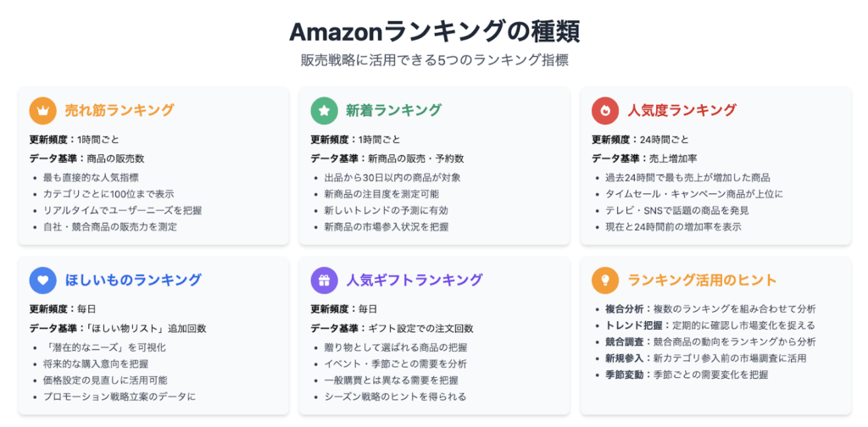Screen dimensions: 868x427
Task: Click the orange crown icon
Action: [42, 111]
